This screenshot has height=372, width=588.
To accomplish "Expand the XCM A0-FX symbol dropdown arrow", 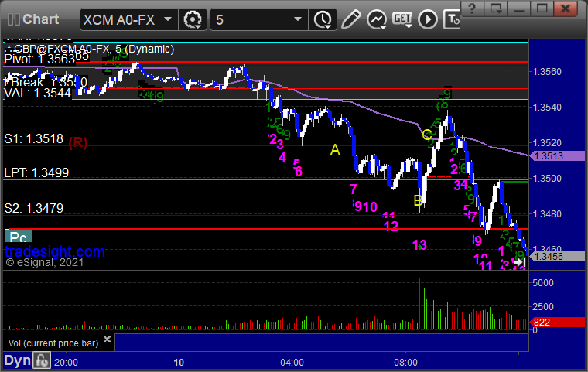I will (168, 19).
